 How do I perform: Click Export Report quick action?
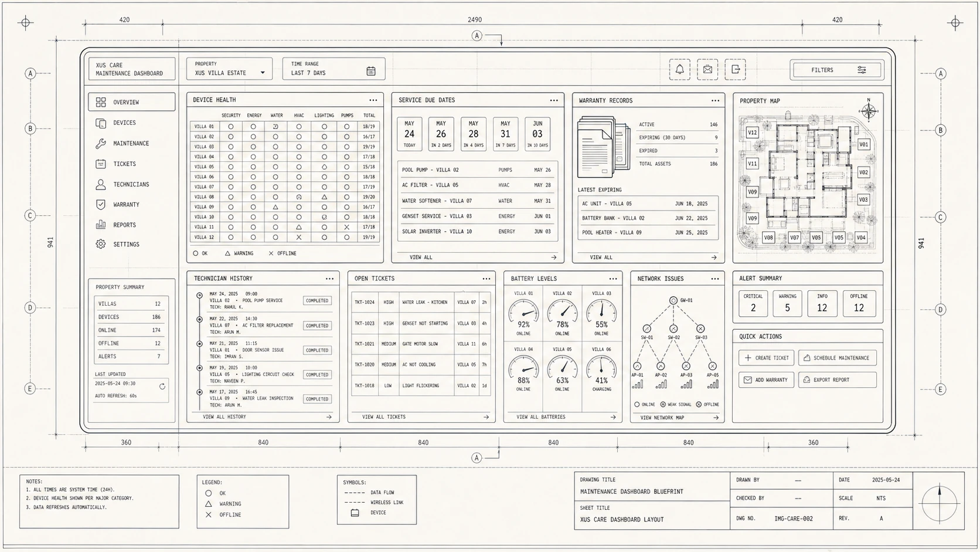(x=838, y=380)
